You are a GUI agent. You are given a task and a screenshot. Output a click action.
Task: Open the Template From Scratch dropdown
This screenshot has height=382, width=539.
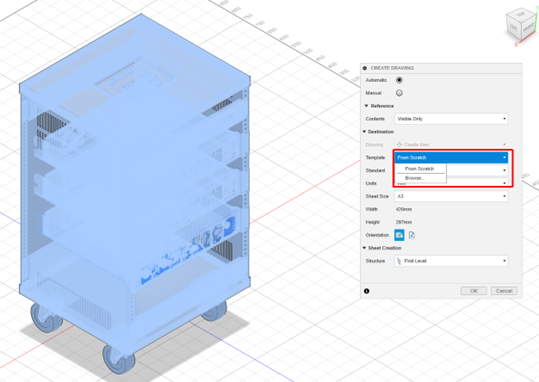click(x=451, y=157)
